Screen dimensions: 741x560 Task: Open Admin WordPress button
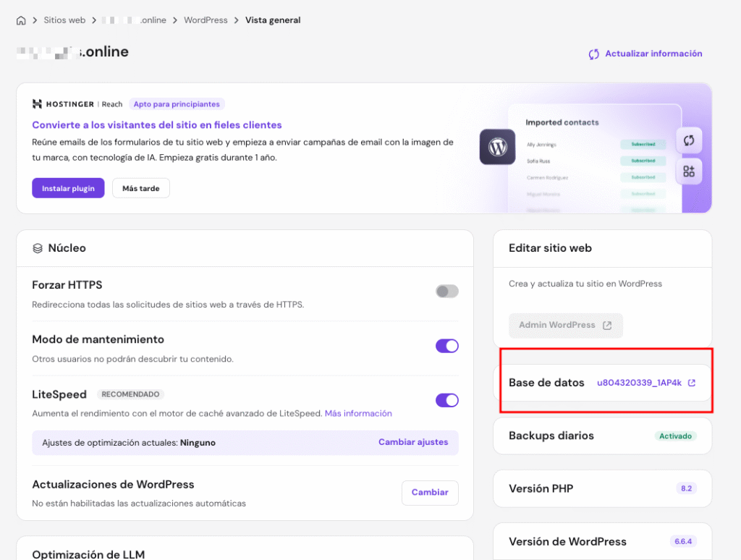[566, 325]
